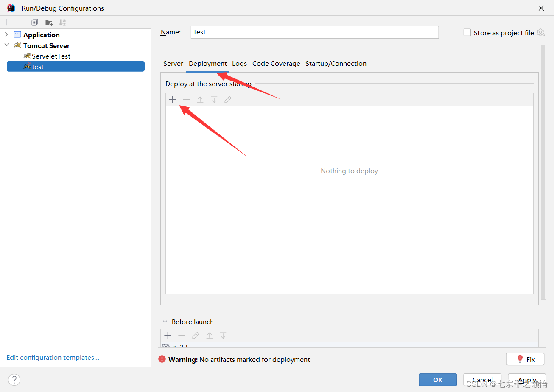
Task: Open the Startup/Connection tab
Action: pos(336,64)
